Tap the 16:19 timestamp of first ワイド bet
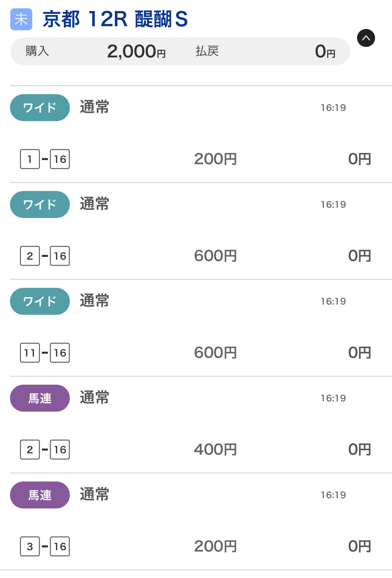The width and height of the screenshot is (392, 578). click(x=333, y=108)
